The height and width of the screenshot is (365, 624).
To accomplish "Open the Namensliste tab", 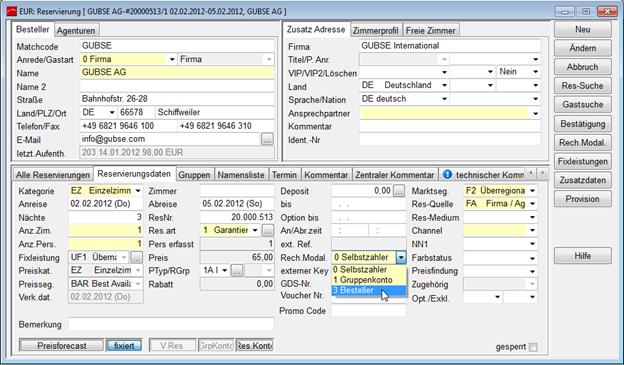I will tap(241, 175).
